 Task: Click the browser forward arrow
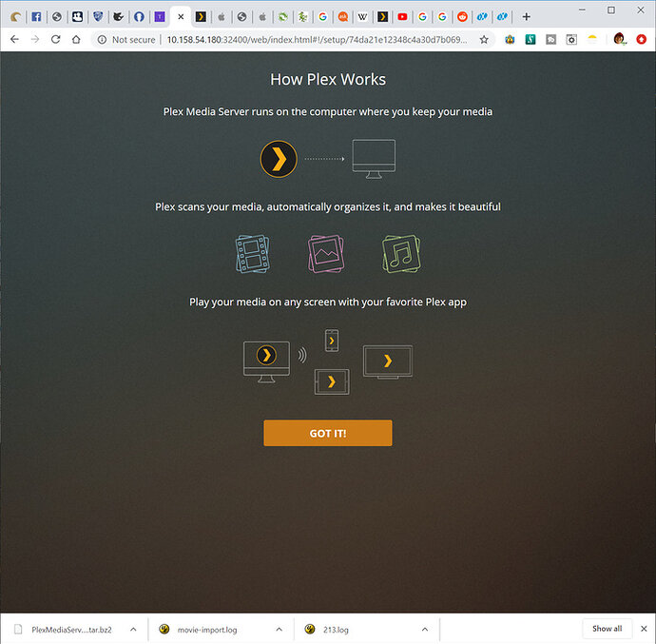pyautogui.click(x=35, y=39)
